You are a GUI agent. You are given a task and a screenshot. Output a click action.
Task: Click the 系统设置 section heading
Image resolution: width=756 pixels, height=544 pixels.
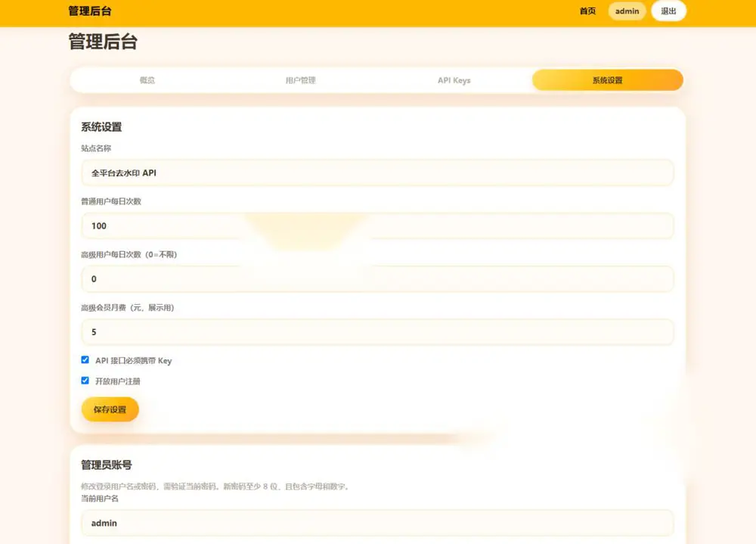click(x=101, y=127)
